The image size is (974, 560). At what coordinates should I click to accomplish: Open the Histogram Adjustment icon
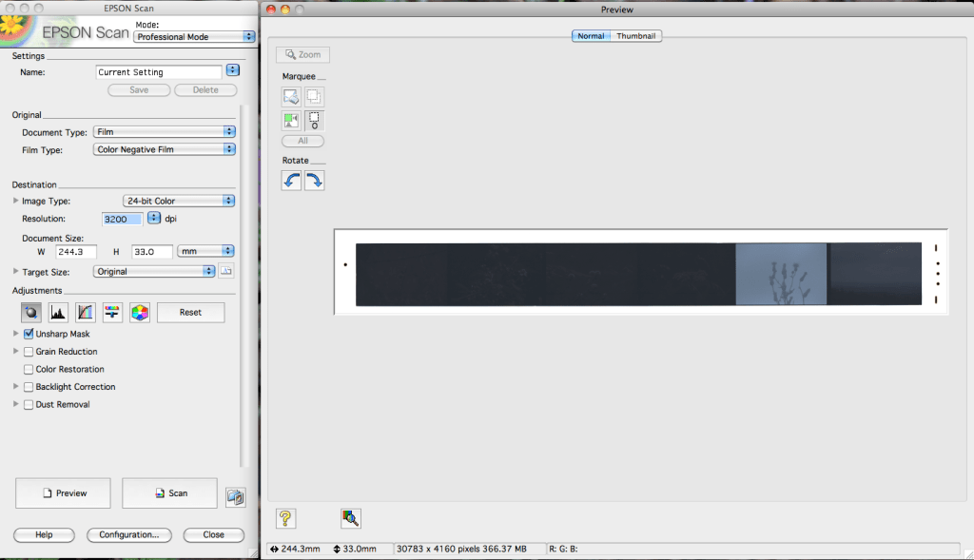[x=58, y=312]
